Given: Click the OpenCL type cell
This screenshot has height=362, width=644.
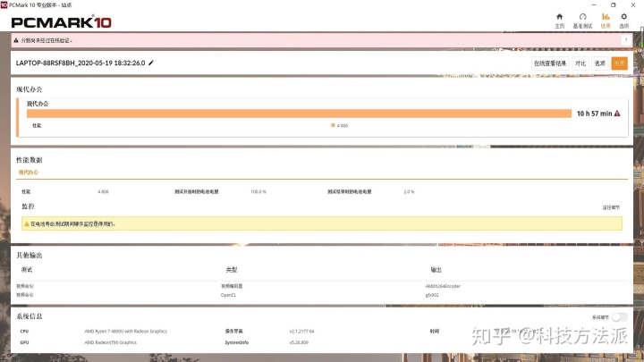Looking at the screenshot, I should pos(228,295).
